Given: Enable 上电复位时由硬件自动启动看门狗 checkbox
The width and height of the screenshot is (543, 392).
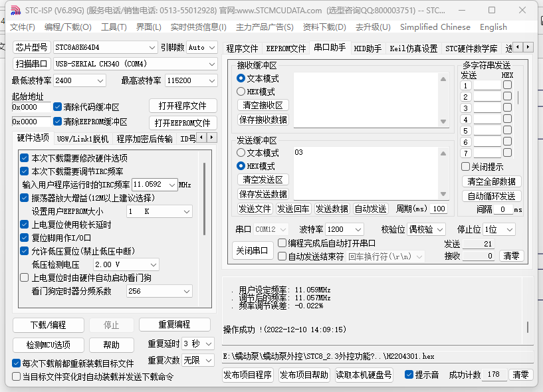Looking at the screenshot, I should [24, 278].
